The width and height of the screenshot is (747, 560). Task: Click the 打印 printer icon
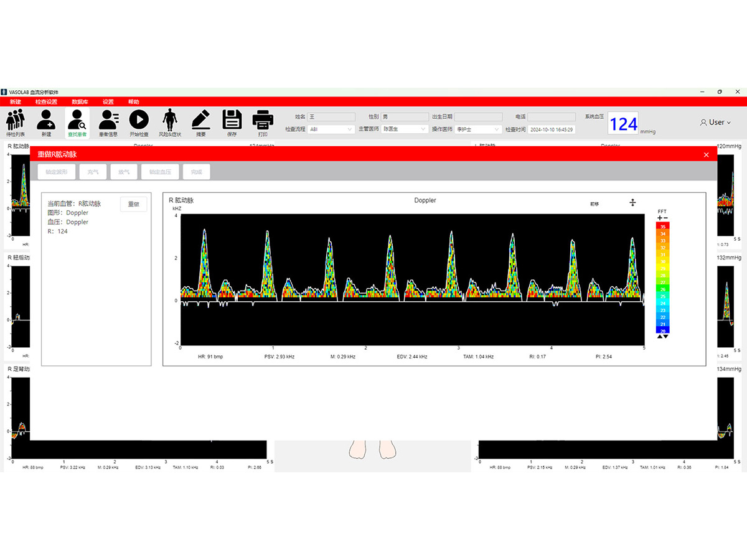pos(263,121)
